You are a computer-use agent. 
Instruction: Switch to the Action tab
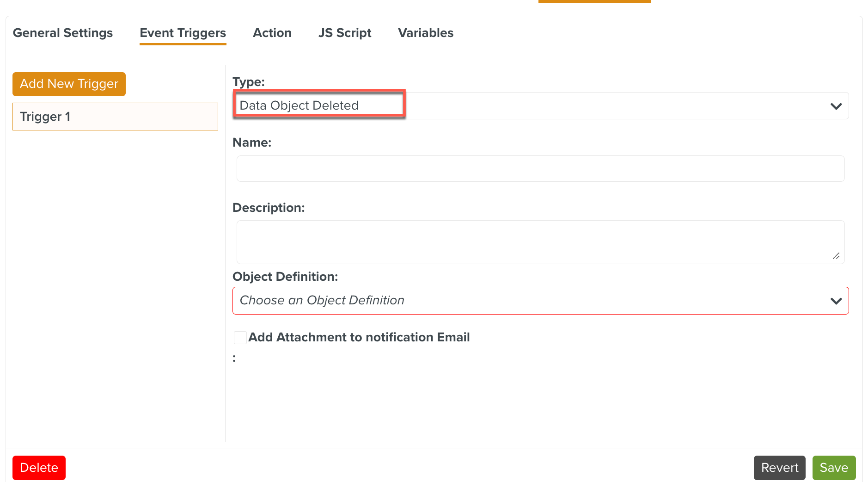272,33
